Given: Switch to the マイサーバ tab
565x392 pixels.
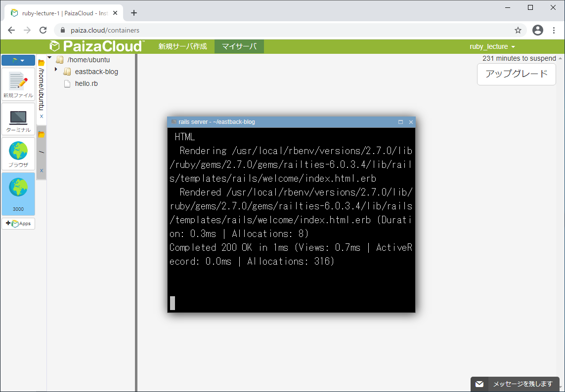Looking at the screenshot, I should [239, 46].
